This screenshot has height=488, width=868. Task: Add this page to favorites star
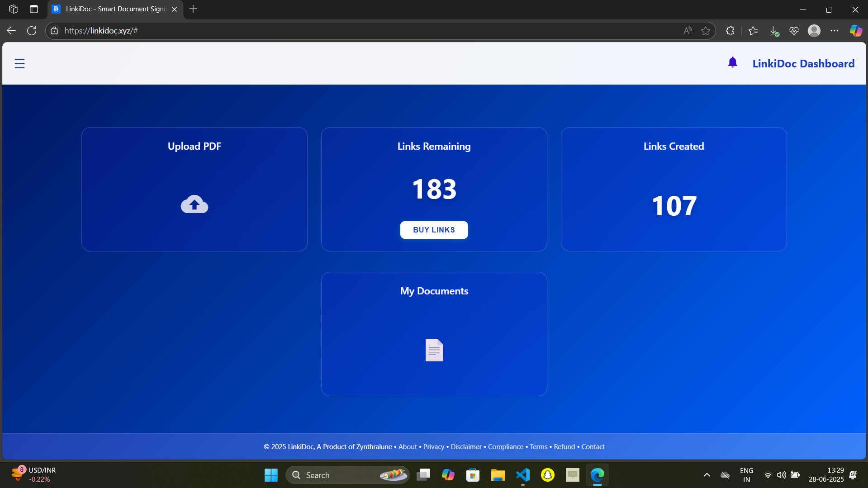pos(705,31)
